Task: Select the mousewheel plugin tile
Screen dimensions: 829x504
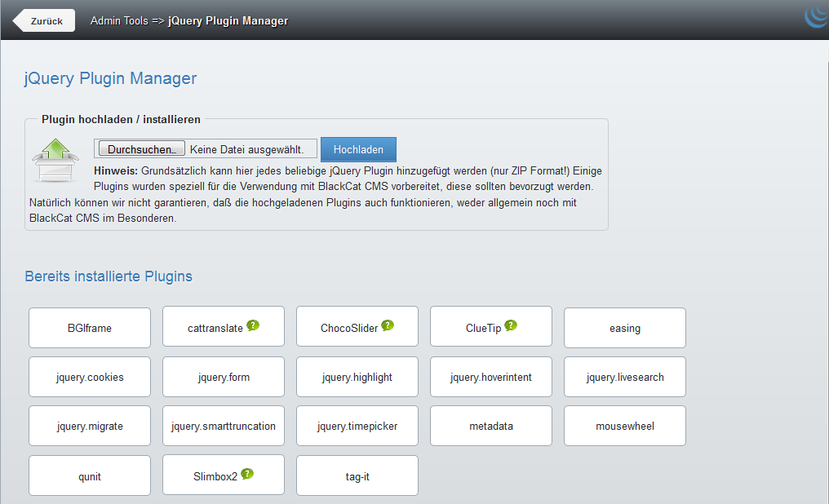Action: pos(625,426)
